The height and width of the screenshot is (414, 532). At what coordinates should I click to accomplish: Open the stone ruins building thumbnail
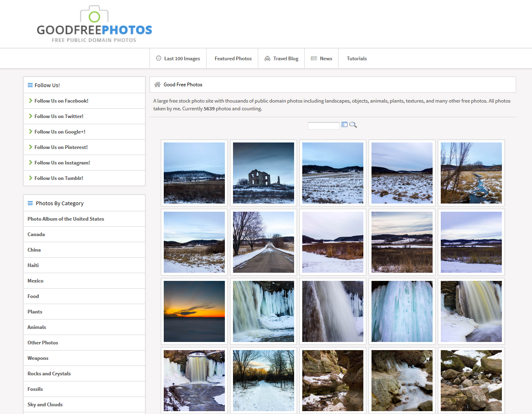tap(264, 173)
